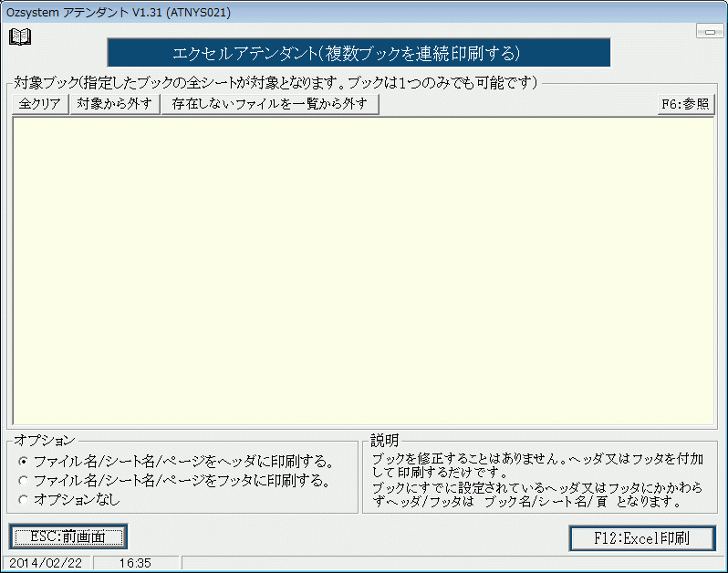Click the open book icon
The width and height of the screenshot is (728, 573).
20,36
